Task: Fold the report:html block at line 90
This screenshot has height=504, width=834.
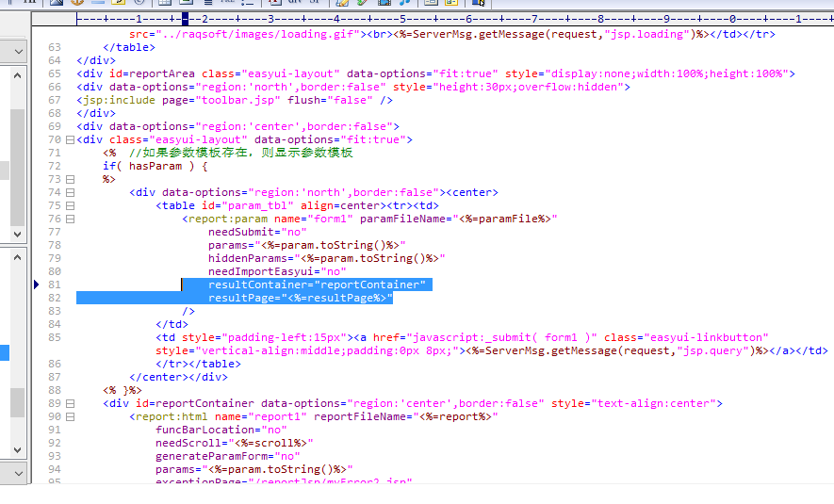Action: [70, 416]
